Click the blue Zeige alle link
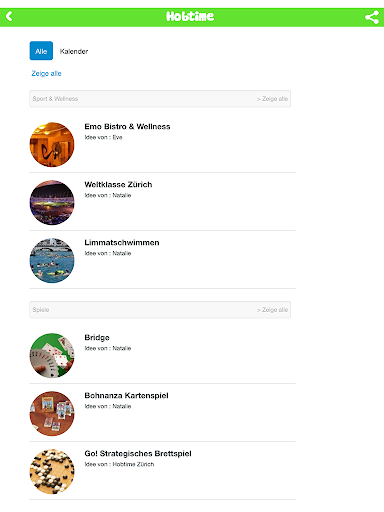The height and width of the screenshot is (512, 384). coord(46,73)
